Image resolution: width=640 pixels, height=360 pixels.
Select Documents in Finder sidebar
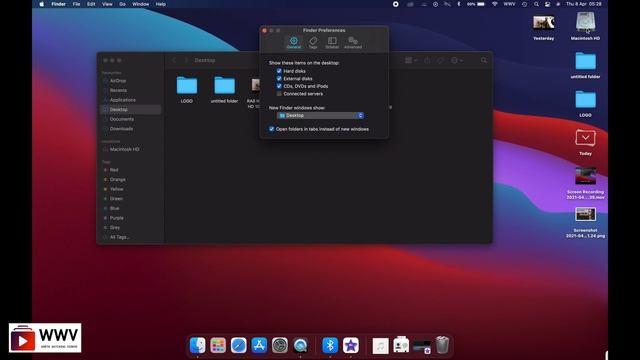[131, 119]
